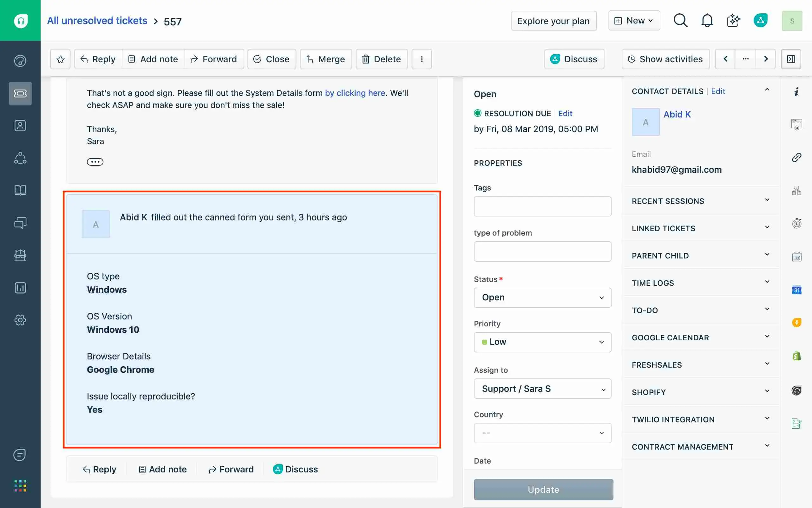Open the user profile avatar S
812x508 pixels.
tap(792, 21)
